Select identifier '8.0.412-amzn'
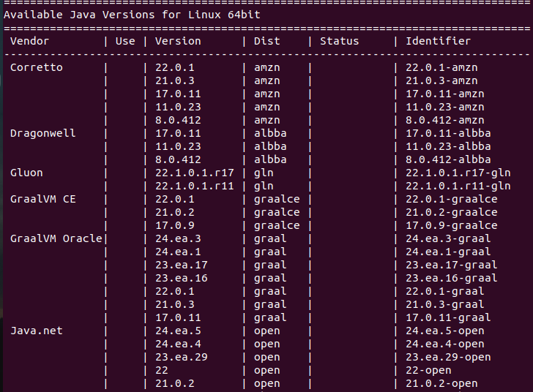The width and height of the screenshot is (533, 392). pos(445,120)
